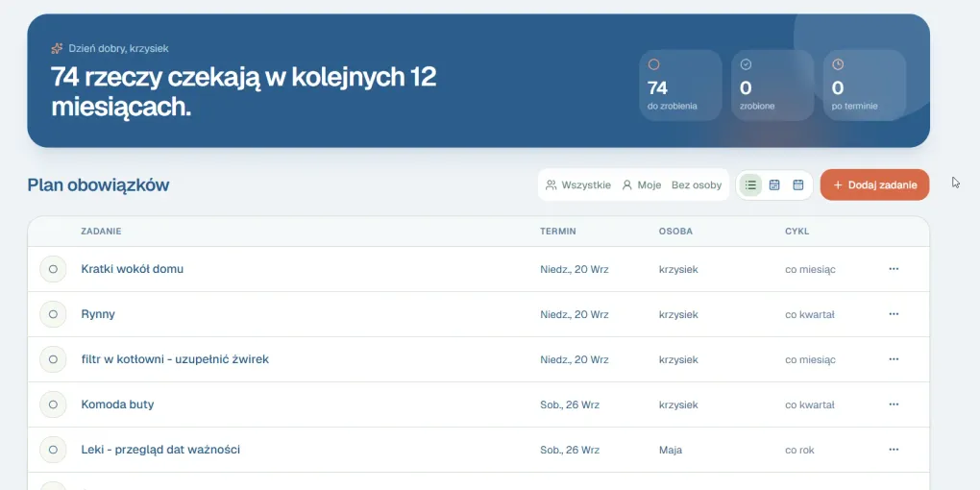Click the Dodaj zadanie button
This screenshot has width=980, height=490.
874,185
